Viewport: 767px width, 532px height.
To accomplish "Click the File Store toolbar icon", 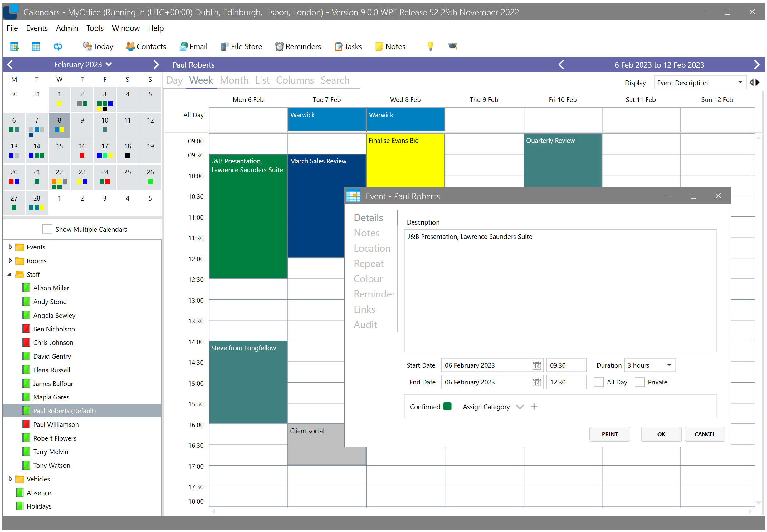I will pos(225,46).
